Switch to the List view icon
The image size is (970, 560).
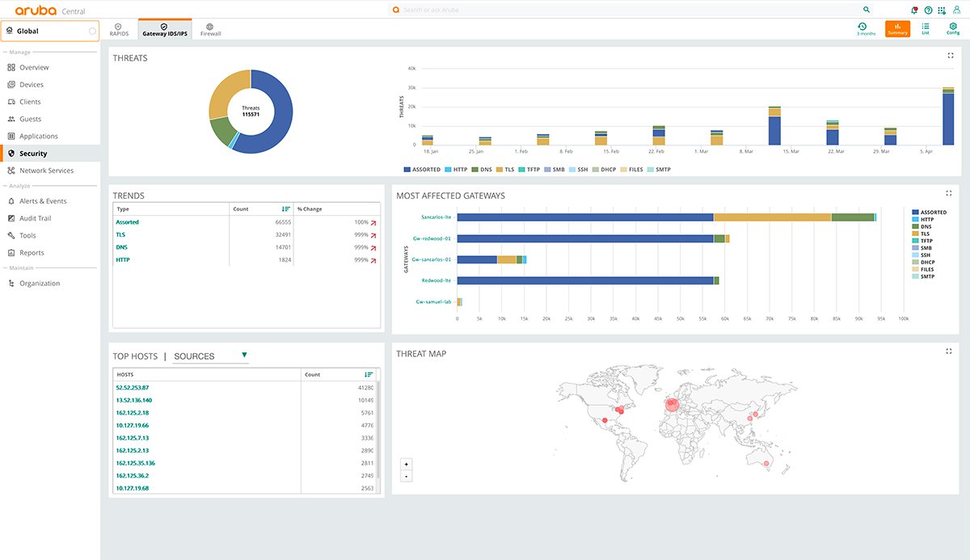pyautogui.click(x=926, y=27)
